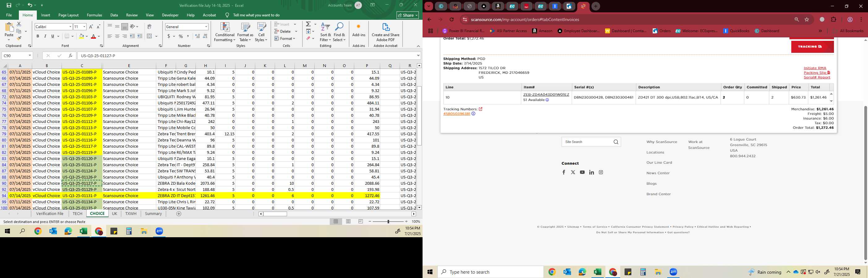The image size is (868, 278).
Task: Click the Clear eraser icon in Editing
Action: (308, 38)
